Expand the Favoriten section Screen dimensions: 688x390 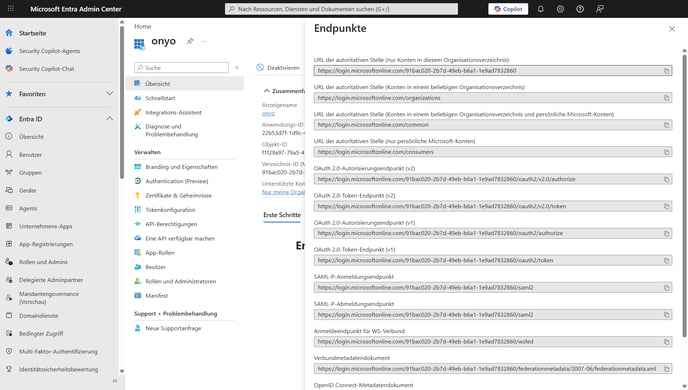109,93
